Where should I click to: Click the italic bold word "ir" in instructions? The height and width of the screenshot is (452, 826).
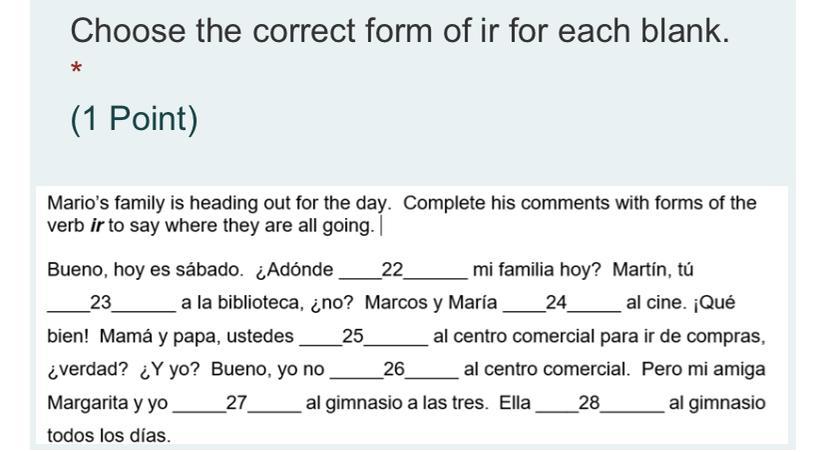coord(97,225)
